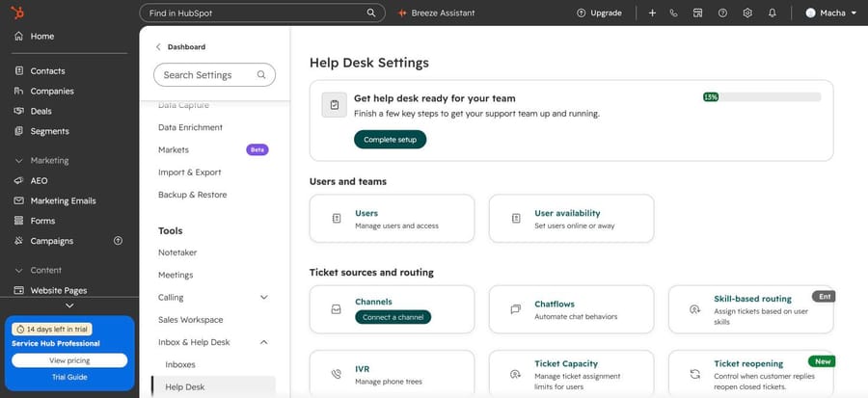Click the magnifier in Search Settings

tap(261, 74)
